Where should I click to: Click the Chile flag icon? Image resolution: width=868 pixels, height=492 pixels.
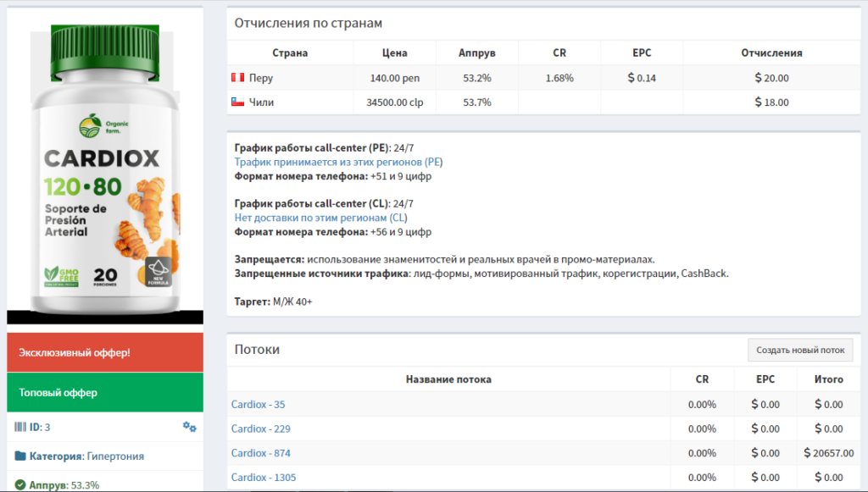[238, 102]
